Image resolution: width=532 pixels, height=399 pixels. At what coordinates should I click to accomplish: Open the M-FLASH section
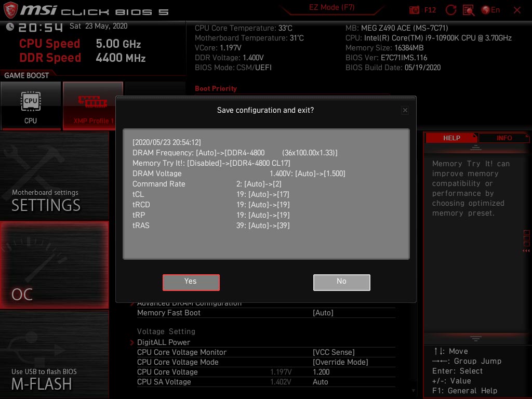point(54,354)
